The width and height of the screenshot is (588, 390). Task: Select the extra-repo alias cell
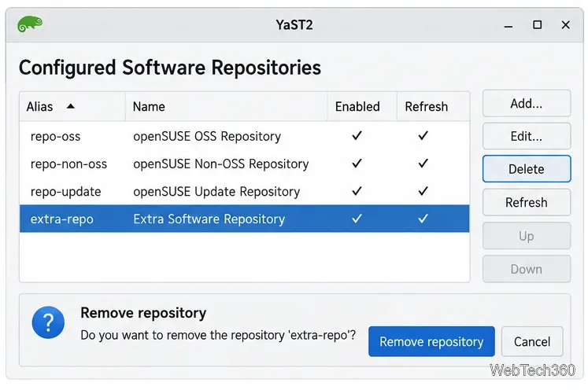point(62,219)
